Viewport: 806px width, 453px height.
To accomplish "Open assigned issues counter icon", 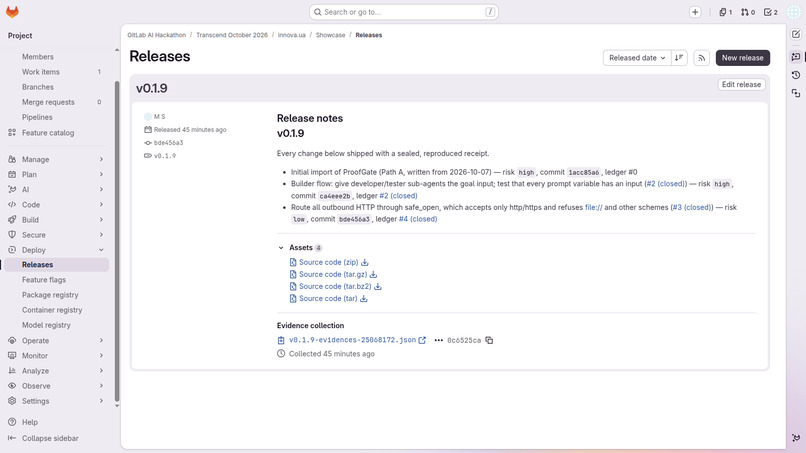I will point(725,12).
